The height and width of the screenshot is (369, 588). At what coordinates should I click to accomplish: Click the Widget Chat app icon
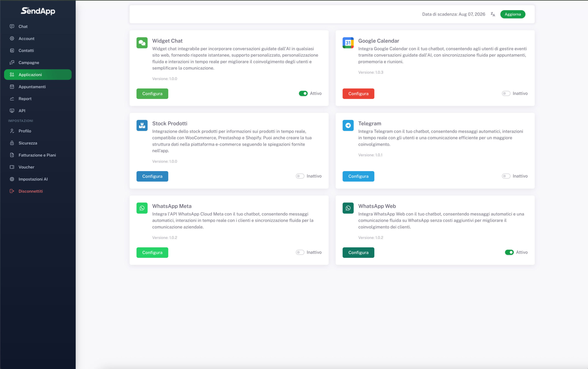(x=142, y=43)
